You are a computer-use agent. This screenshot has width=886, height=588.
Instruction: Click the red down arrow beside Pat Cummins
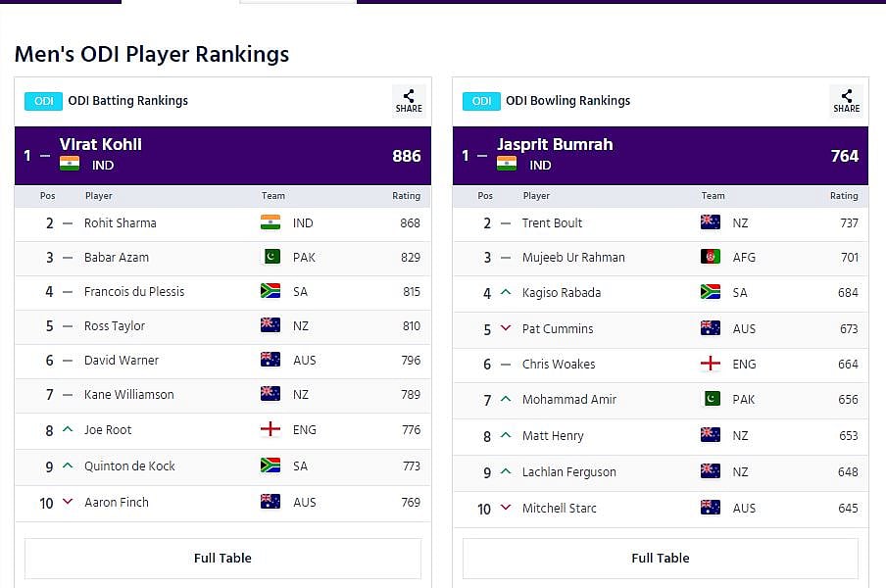tap(506, 328)
